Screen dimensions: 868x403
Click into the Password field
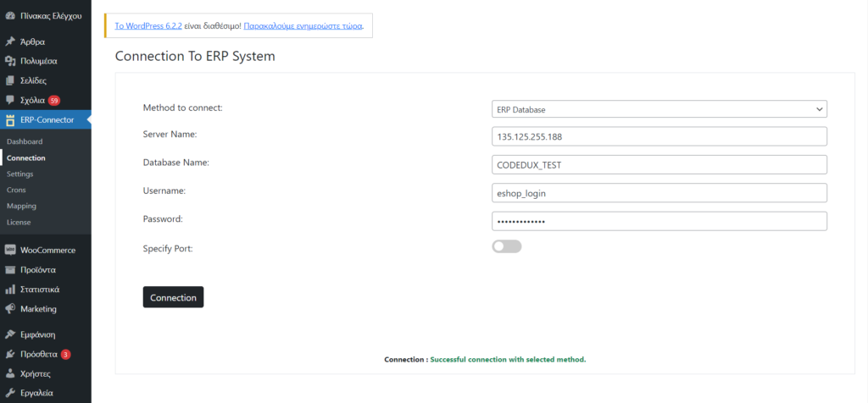tap(659, 221)
